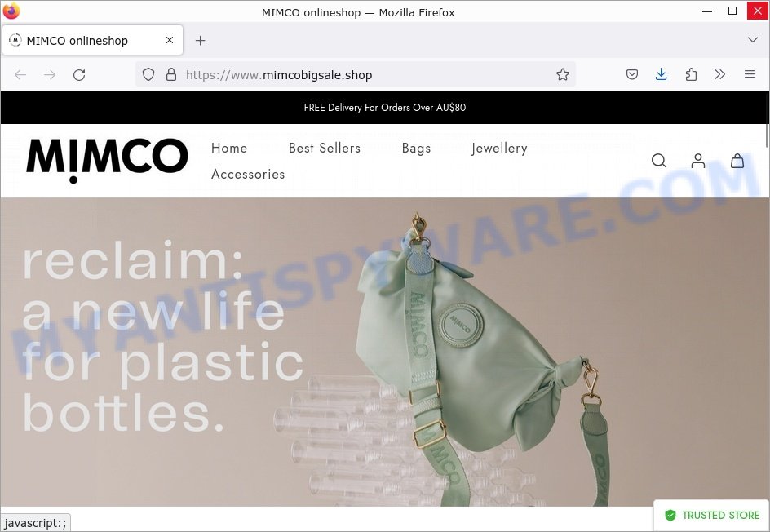
Task: Open the extensions puzzle icon
Action: 691,75
